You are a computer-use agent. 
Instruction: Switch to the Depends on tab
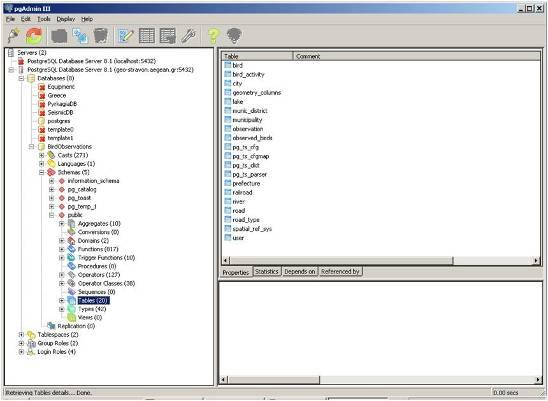pyautogui.click(x=300, y=271)
